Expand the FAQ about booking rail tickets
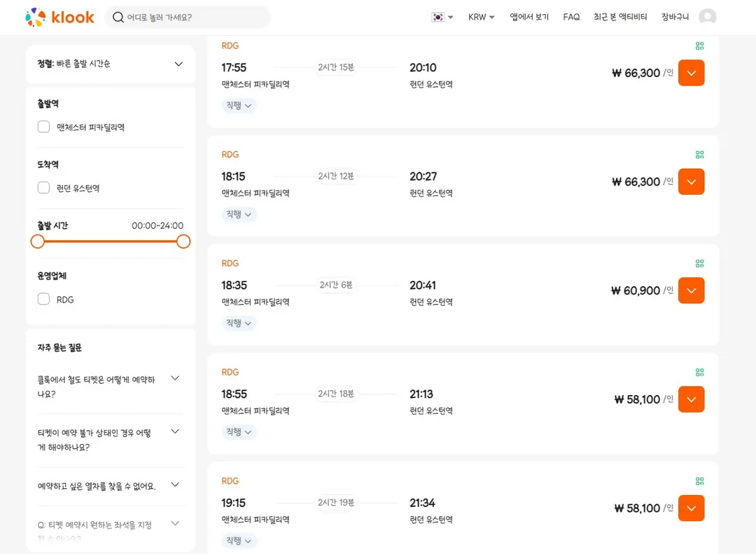756x554 pixels. (x=110, y=387)
